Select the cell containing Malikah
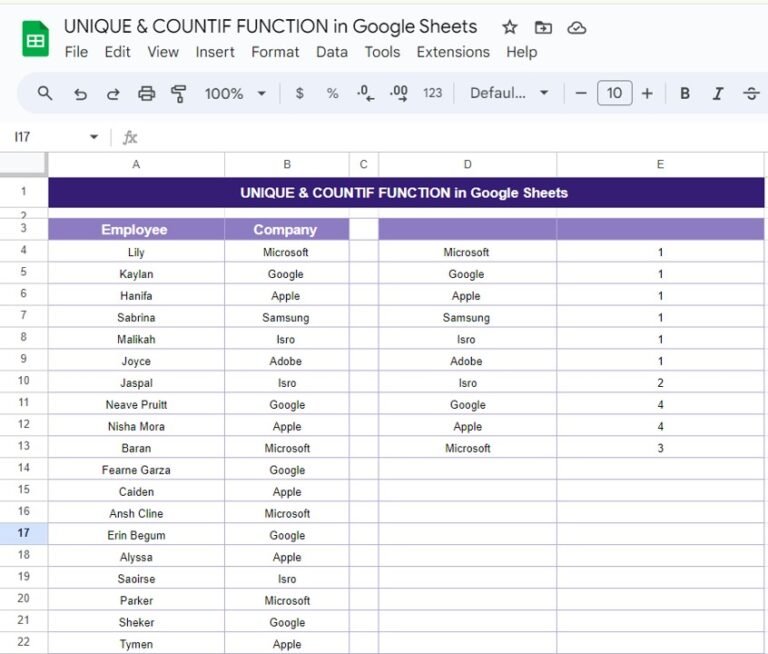This screenshot has width=768, height=654. [x=136, y=339]
